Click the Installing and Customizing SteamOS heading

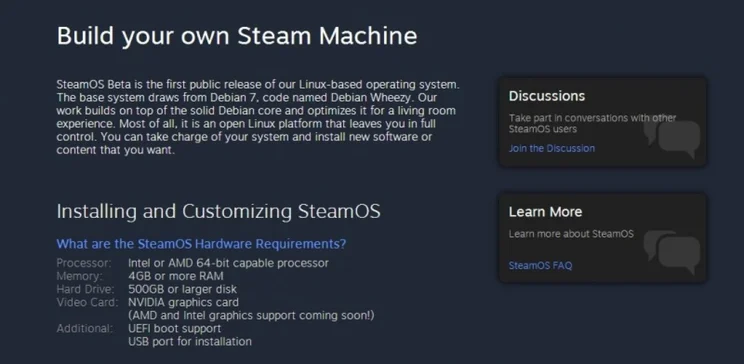(218, 211)
